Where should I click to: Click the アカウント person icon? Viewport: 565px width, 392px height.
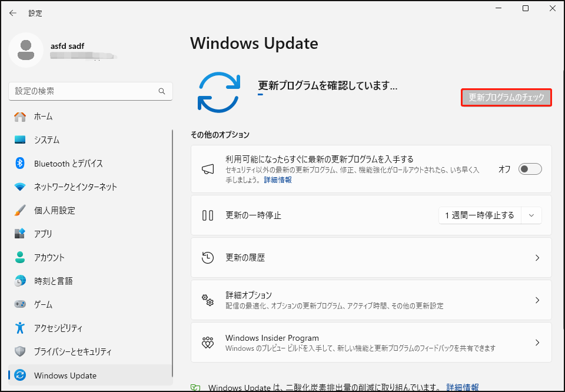point(20,257)
